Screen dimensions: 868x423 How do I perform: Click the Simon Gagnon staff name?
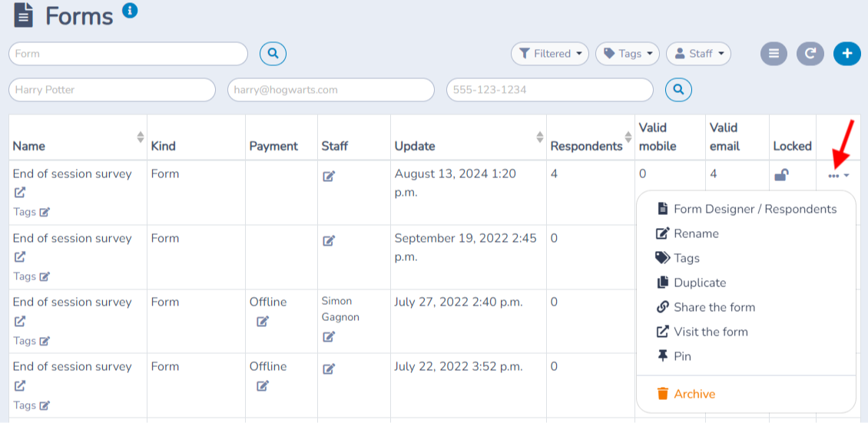coord(340,309)
